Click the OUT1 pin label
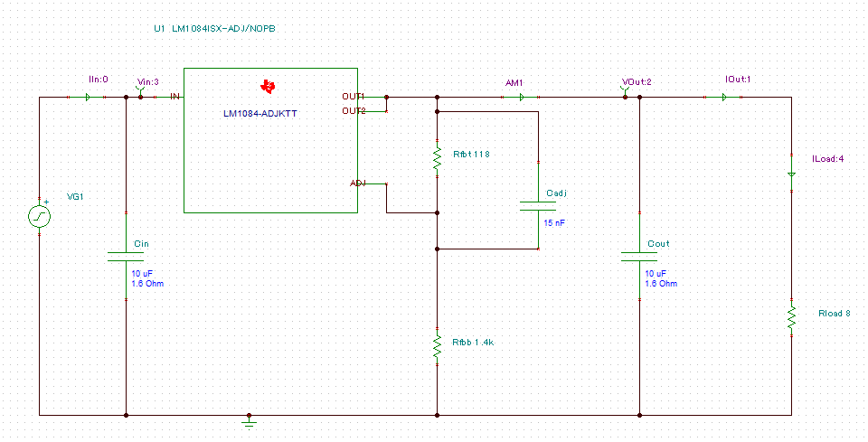 click(354, 96)
